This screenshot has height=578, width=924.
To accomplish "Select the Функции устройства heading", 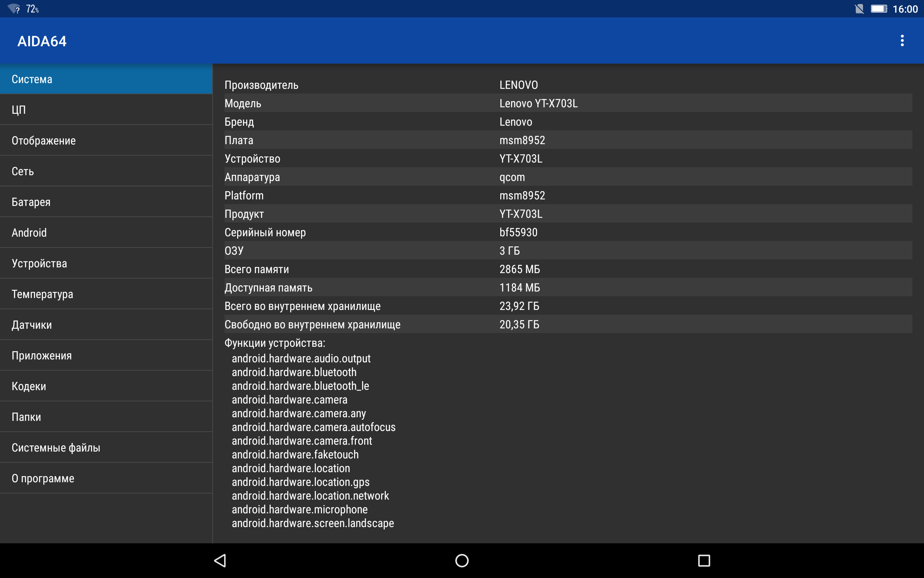I will [275, 343].
